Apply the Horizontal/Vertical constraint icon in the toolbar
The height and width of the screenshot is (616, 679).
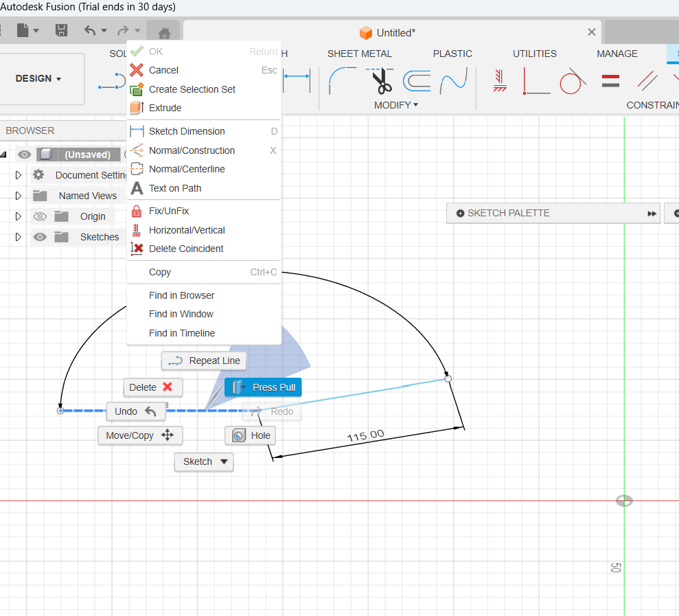500,81
